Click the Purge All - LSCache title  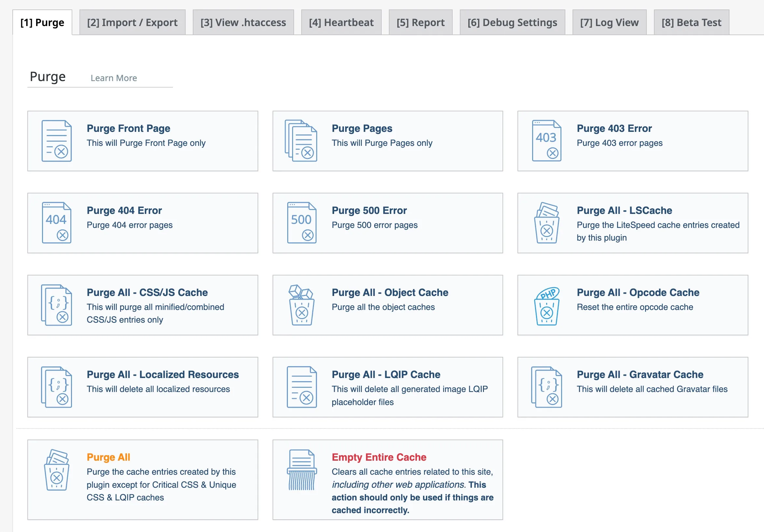[x=624, y=210]
